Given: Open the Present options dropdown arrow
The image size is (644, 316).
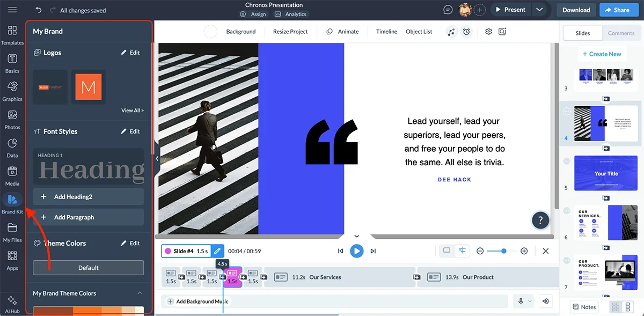Looking at the screenshot, I should tap(539, 10).
